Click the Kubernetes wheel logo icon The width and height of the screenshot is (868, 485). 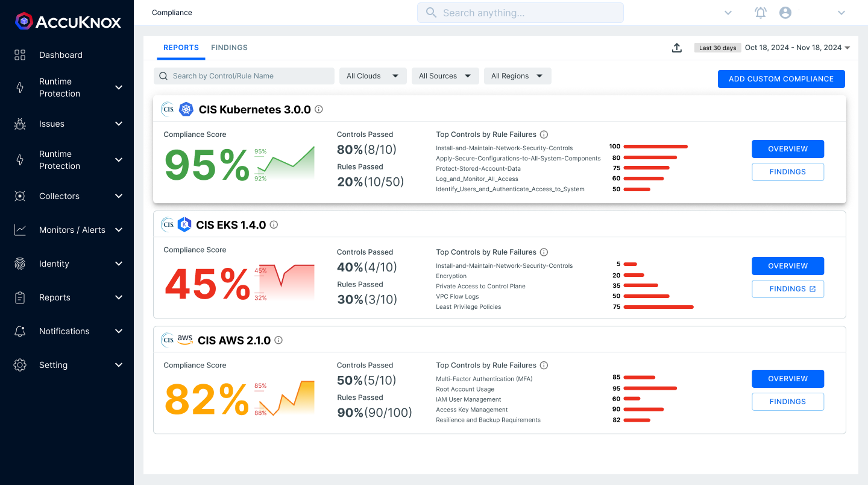click(186, 109)
